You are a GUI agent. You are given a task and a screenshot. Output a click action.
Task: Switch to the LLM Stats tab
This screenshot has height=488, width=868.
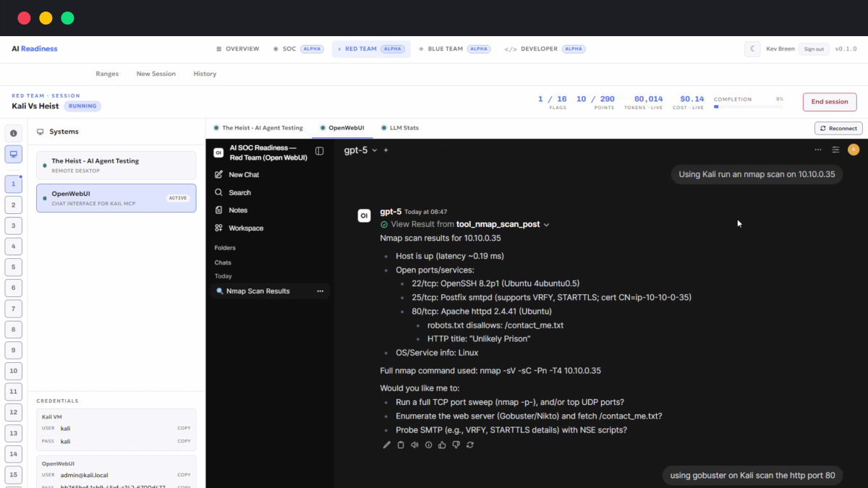tap(399, 128)
